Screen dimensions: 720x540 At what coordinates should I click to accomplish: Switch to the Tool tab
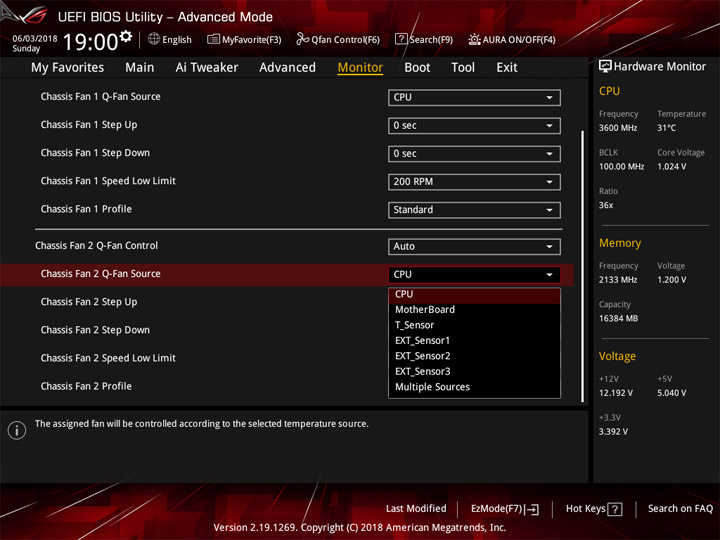click(x=463, y=68)
